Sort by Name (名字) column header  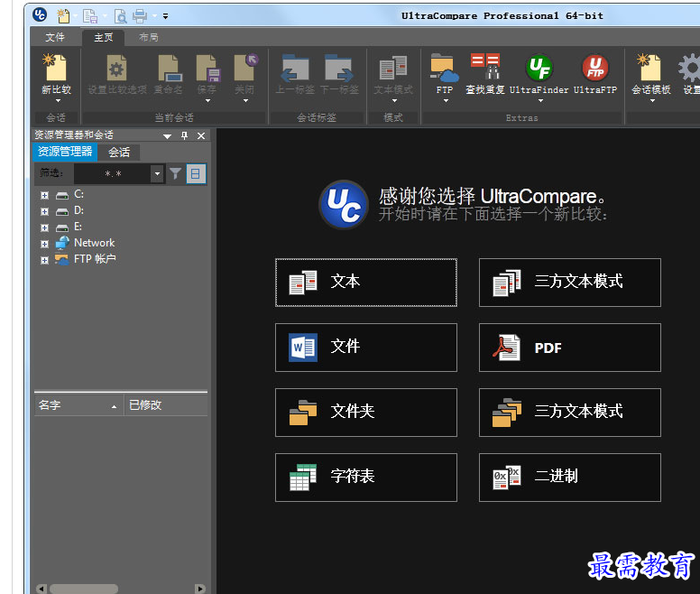tap(78, 405)
